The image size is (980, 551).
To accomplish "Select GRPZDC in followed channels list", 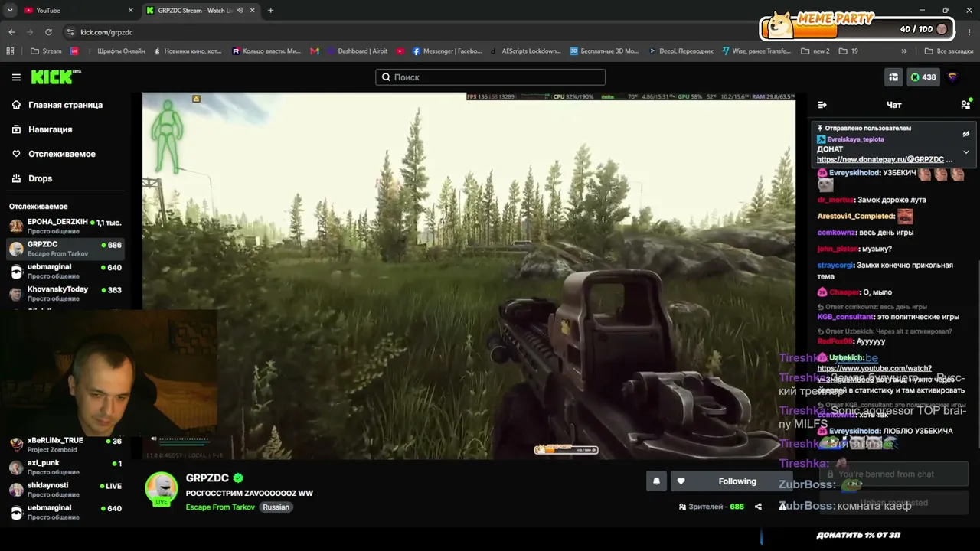I will coord(65,249).
